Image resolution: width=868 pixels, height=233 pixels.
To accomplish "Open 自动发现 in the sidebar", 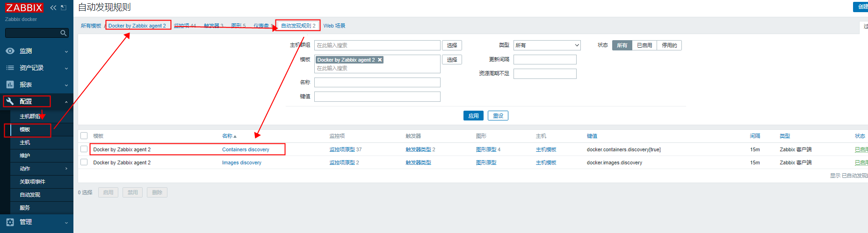I will [30, 195].
